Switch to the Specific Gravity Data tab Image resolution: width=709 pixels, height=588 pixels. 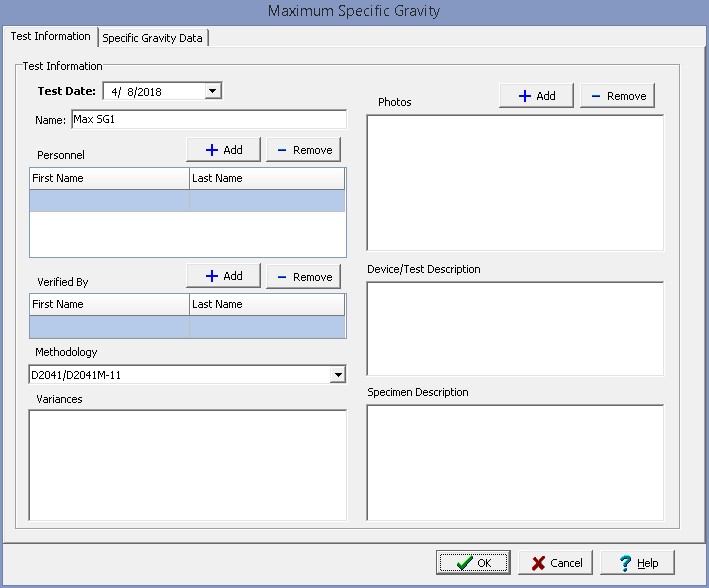tap(153, 38)
